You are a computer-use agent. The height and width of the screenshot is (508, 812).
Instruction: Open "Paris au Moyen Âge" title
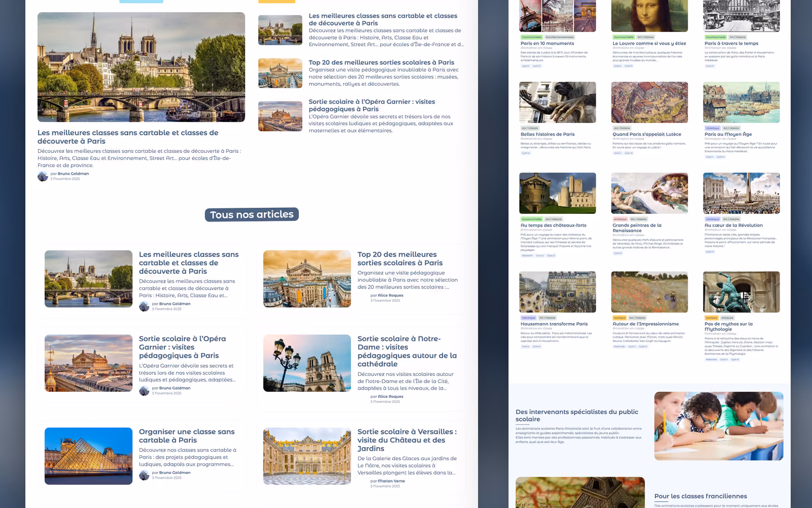point(728,135)
